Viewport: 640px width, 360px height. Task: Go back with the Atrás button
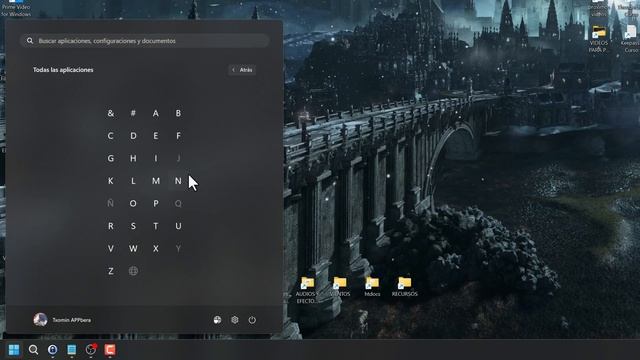[242, 70]
